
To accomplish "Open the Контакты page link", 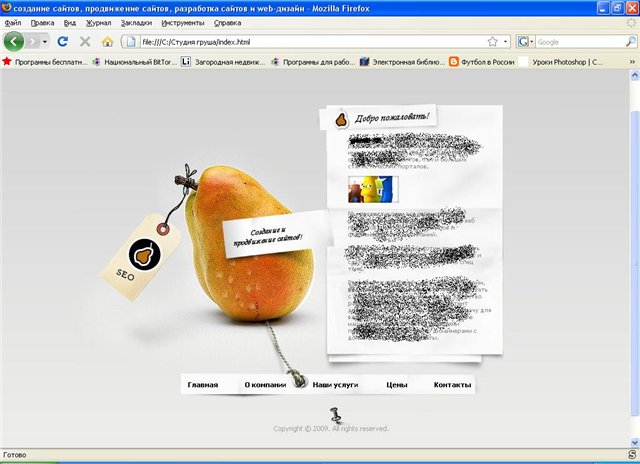I will pyautogui.click(x=453, y=385).
